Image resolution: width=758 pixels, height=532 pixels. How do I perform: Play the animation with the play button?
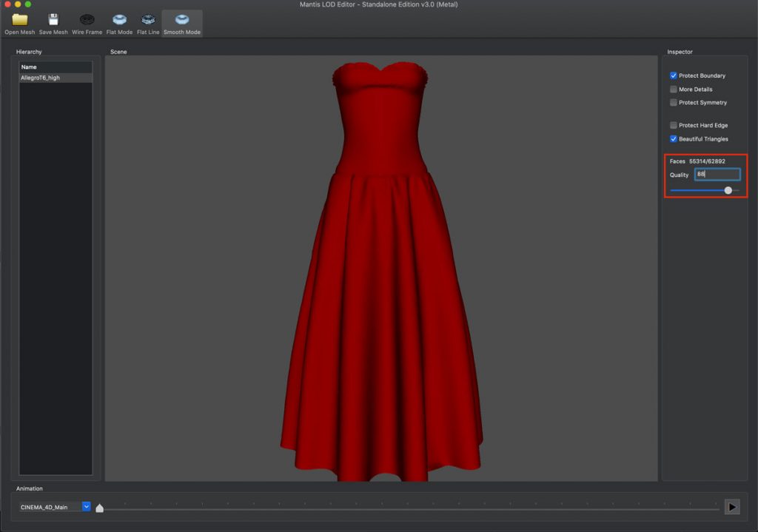pos(732,507)
